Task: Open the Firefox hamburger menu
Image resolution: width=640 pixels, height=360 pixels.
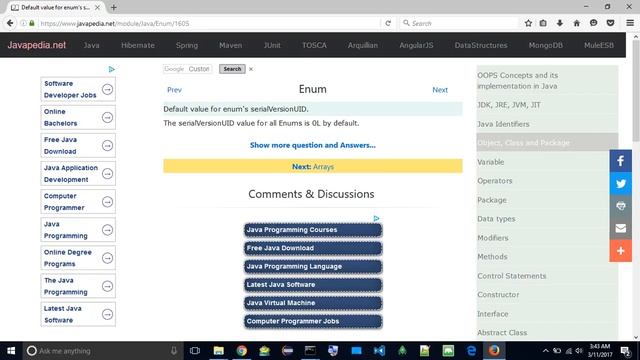Action: coord(630,23)
